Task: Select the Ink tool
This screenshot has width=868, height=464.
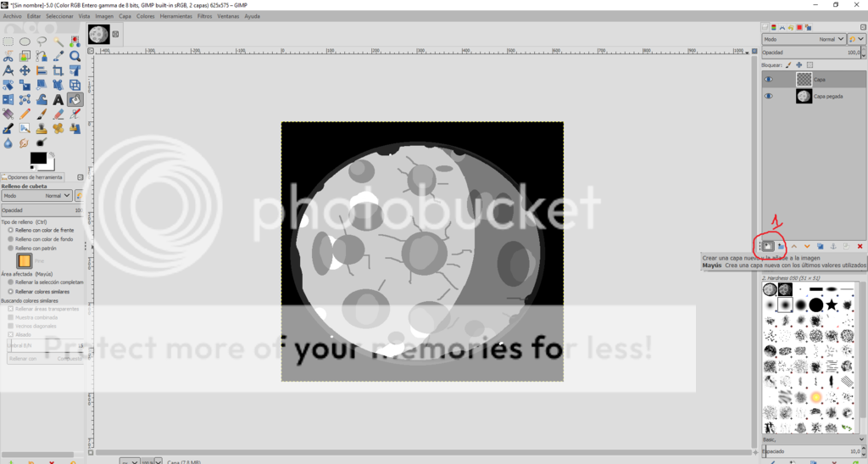Action: [x=8, y=128]
